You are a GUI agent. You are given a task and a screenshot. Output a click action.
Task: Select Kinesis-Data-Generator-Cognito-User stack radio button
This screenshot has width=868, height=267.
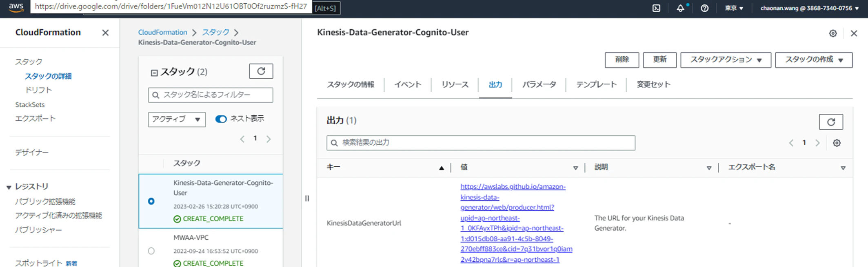point(151,201)
